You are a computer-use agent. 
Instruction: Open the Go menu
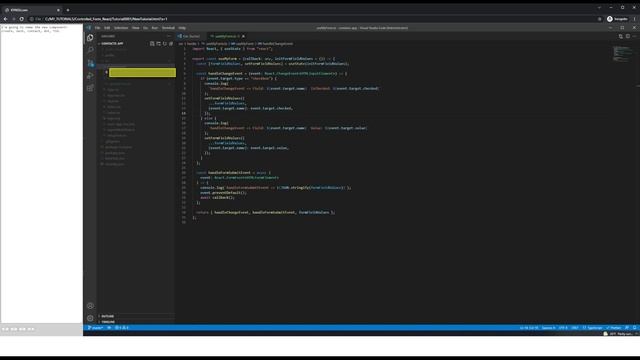click(x=145, y=28)
